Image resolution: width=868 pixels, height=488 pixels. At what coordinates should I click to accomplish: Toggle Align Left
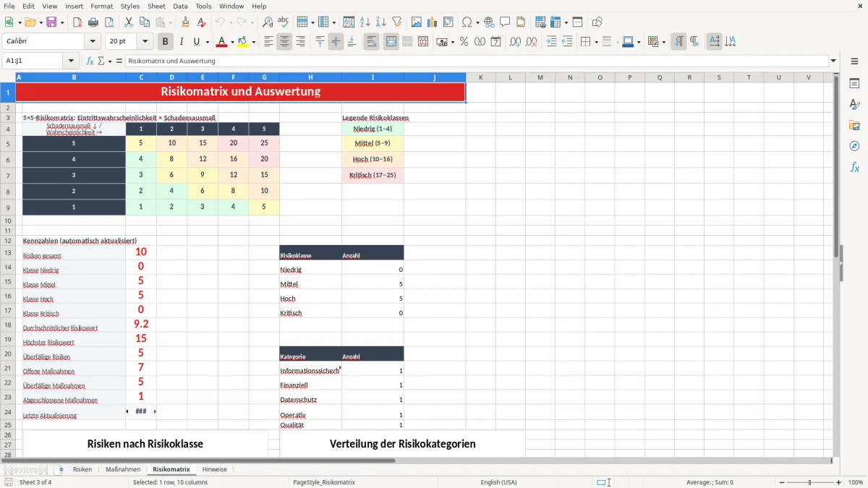pos(269,42)
